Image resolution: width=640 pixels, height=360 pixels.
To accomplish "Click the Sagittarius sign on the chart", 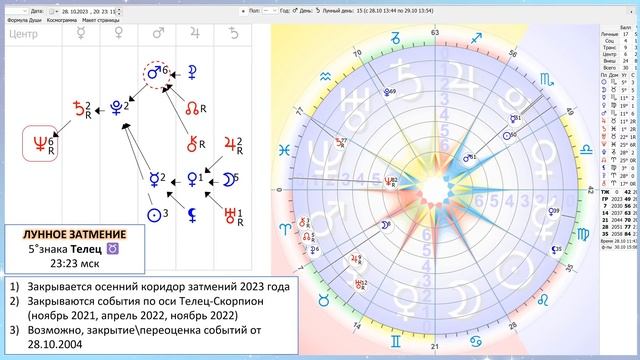I will [476, 39].
